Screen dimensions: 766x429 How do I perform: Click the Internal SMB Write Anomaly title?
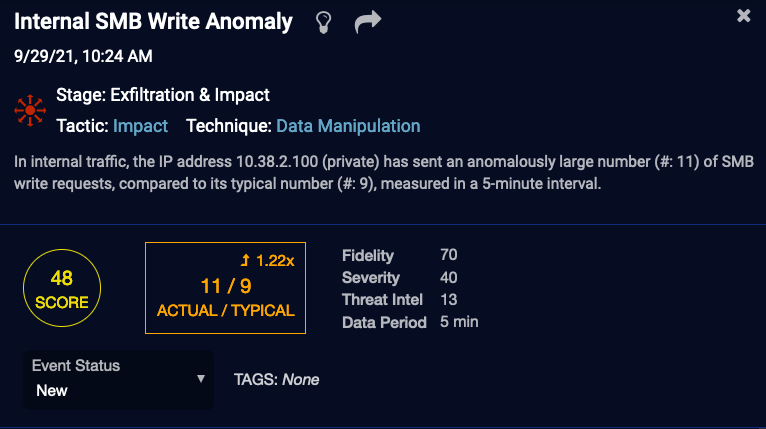coord(154,22)
